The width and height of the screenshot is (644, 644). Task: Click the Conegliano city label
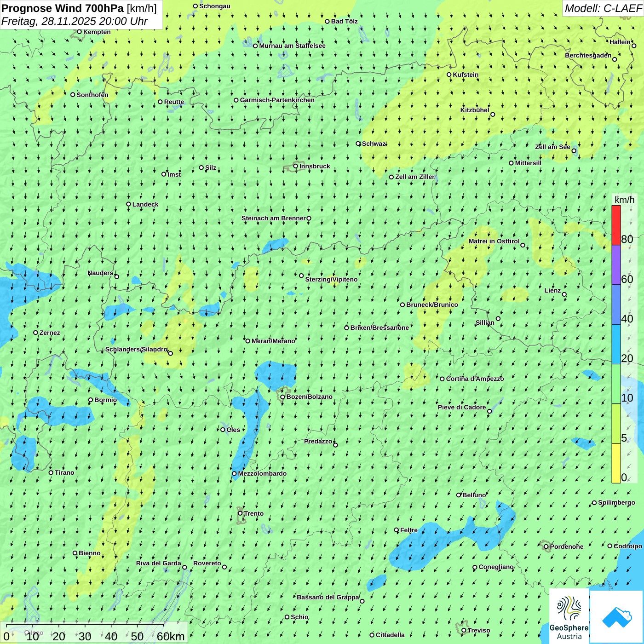[x=496, y=567]
